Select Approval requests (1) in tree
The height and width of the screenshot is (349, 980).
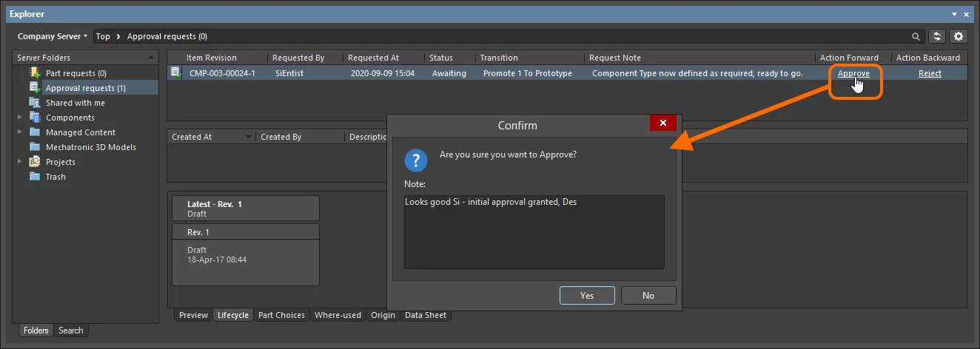[x=86, y=88]
